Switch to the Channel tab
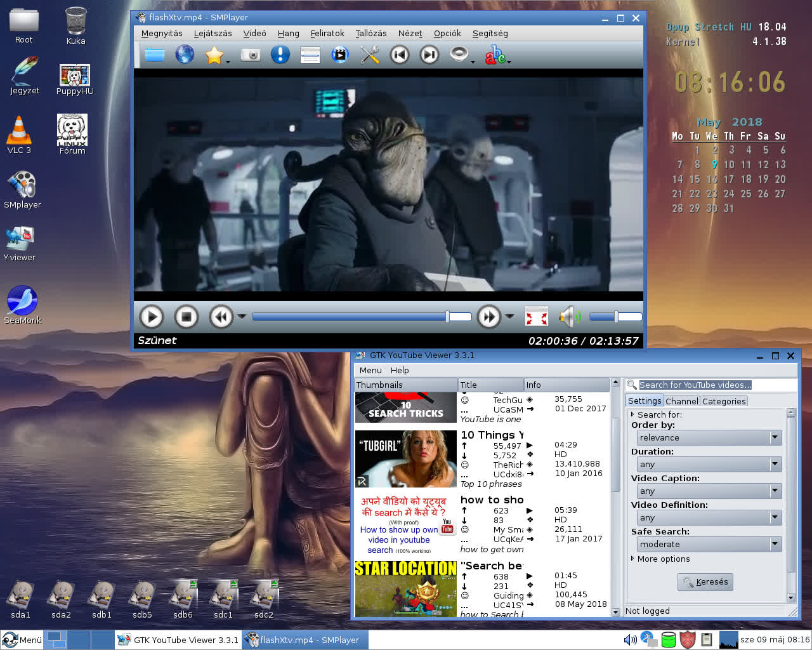 coord(682,401)
